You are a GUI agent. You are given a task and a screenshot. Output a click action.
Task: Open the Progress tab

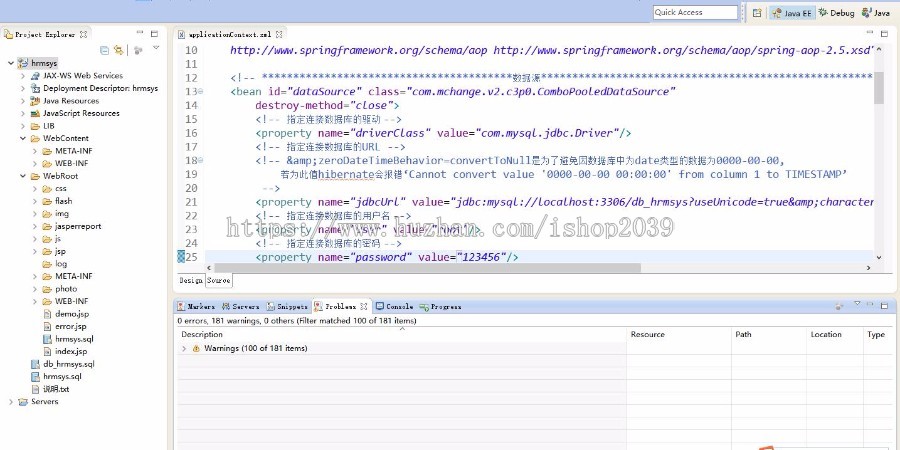[441, 307]
